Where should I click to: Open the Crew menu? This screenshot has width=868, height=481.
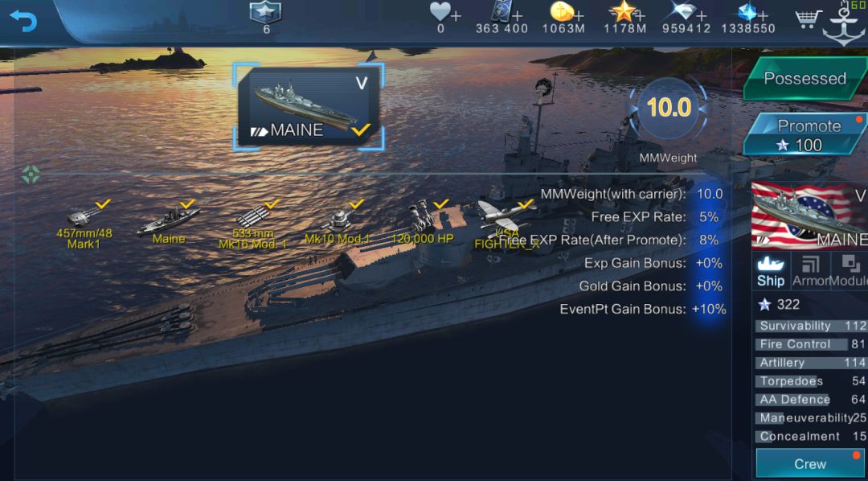pos(810,463)
